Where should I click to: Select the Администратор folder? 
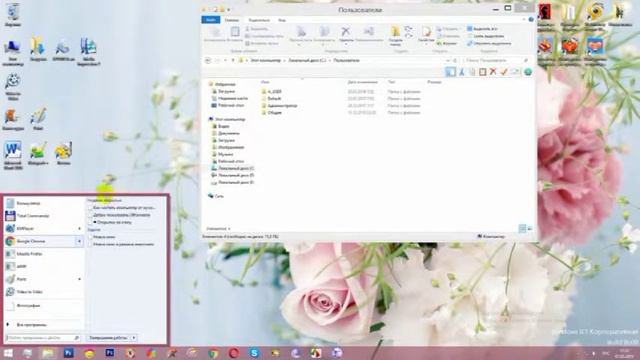(x=279, y=106)
